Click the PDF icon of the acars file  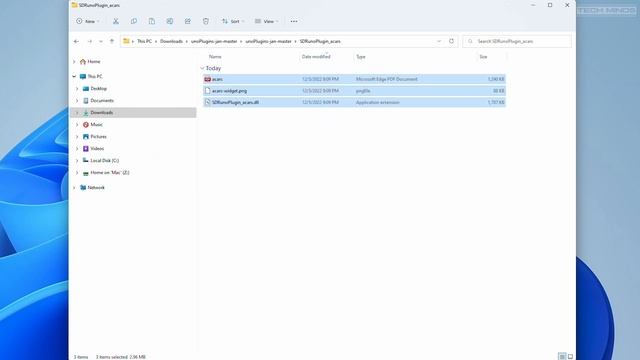(207, 79)
